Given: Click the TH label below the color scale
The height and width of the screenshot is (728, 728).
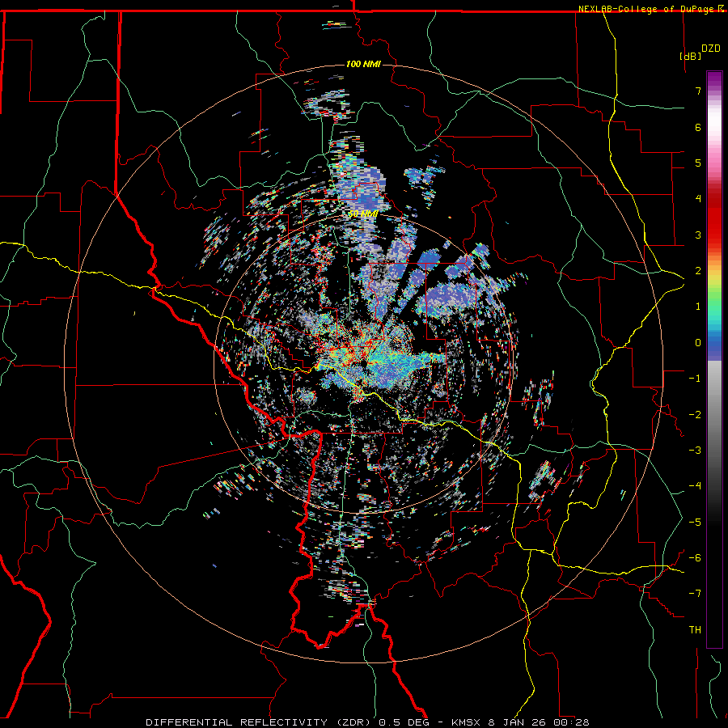Looking at the screenshot, I should pos(695,630).
